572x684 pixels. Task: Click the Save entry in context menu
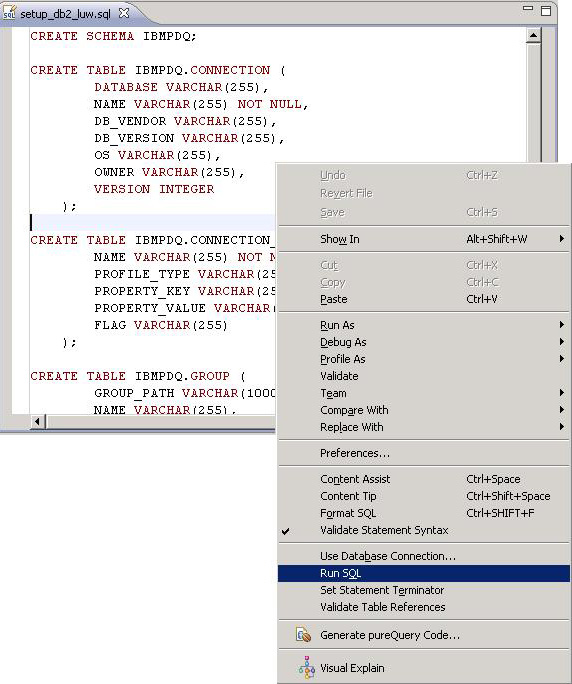pos(424,212)
